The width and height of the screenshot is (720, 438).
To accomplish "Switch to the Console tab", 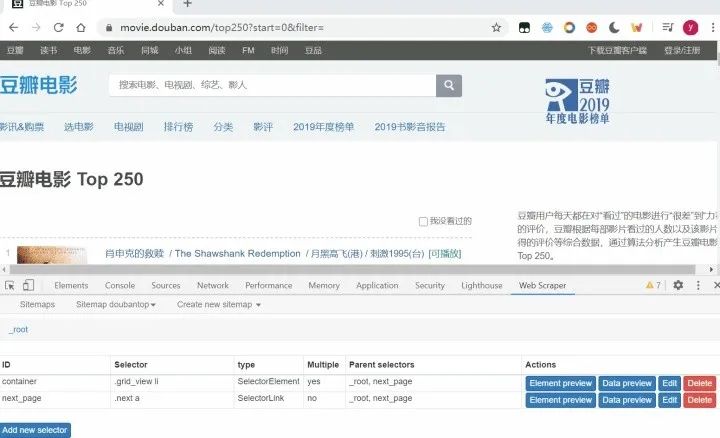I will tap(120, 285).
